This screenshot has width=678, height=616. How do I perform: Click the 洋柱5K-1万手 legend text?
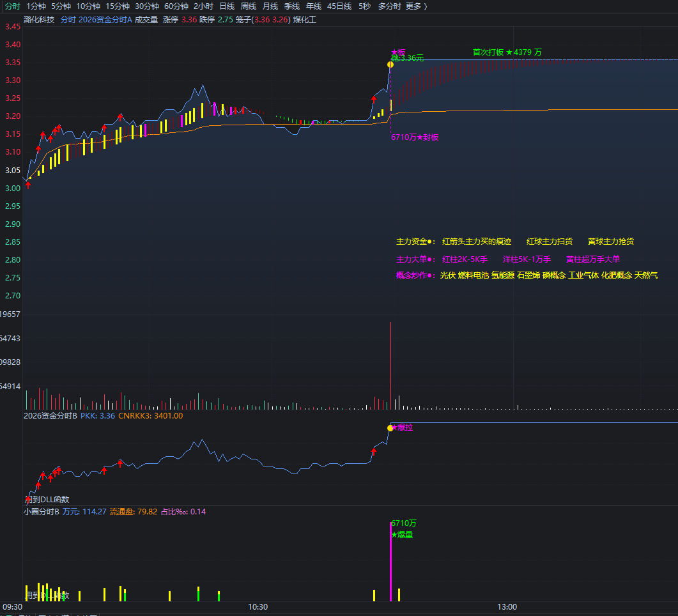tap(527, 259)
